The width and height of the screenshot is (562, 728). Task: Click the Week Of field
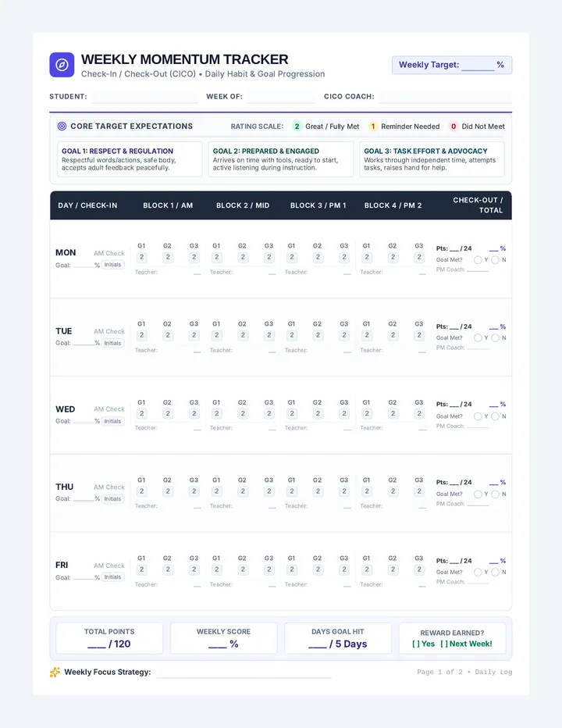(281, 97)
